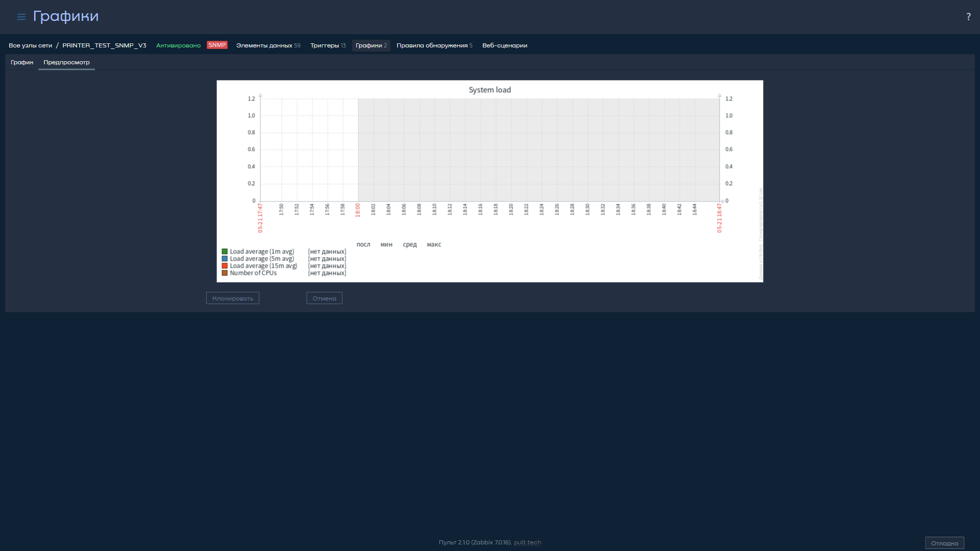Click blue Load average (5m avg) legend swatch
Image resolution: width=980 pixels, height=551 pixels.
click(225, 259)
